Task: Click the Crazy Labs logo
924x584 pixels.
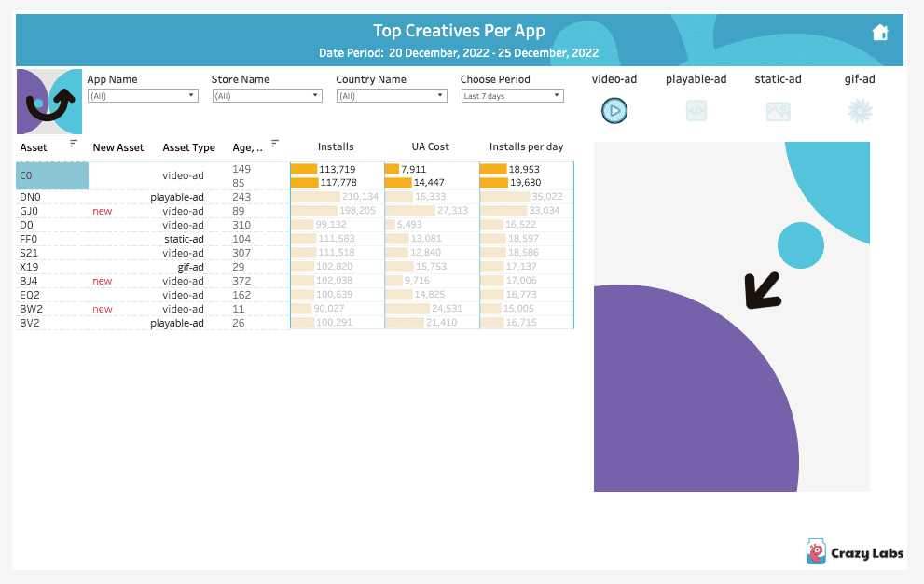Action: point(855,551)
